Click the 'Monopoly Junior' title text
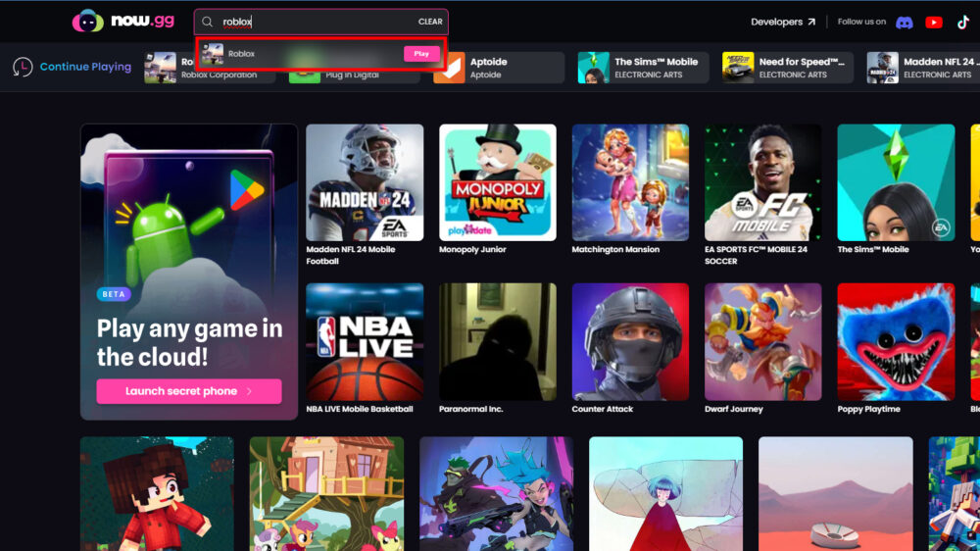The height and width of the screenshot is (551, 980). [x=472, y=250]
